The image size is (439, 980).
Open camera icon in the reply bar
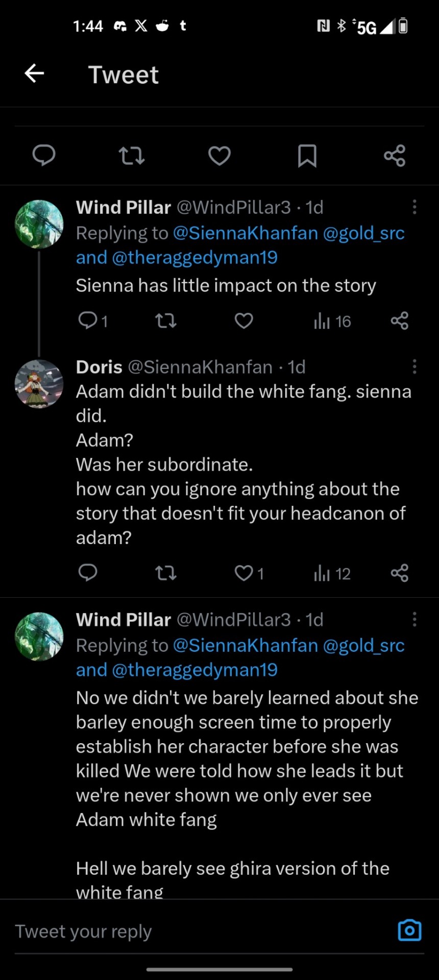[x=409, y=930]
